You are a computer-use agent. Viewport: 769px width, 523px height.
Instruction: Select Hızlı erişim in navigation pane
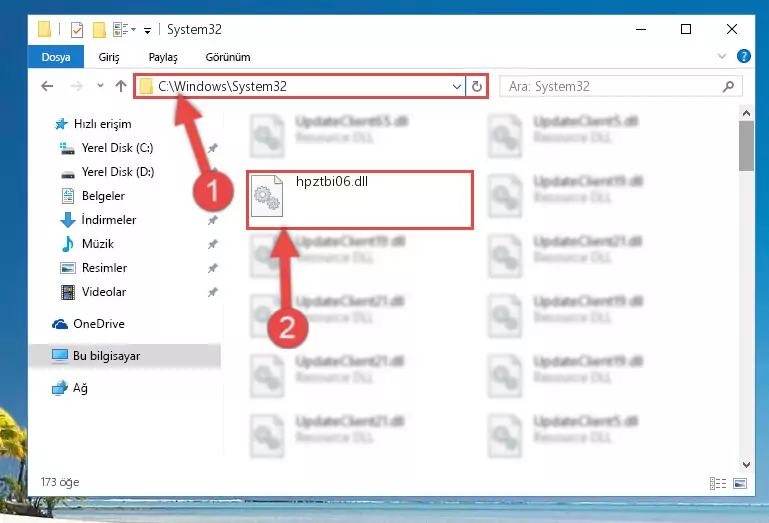(x=102, y=124)
